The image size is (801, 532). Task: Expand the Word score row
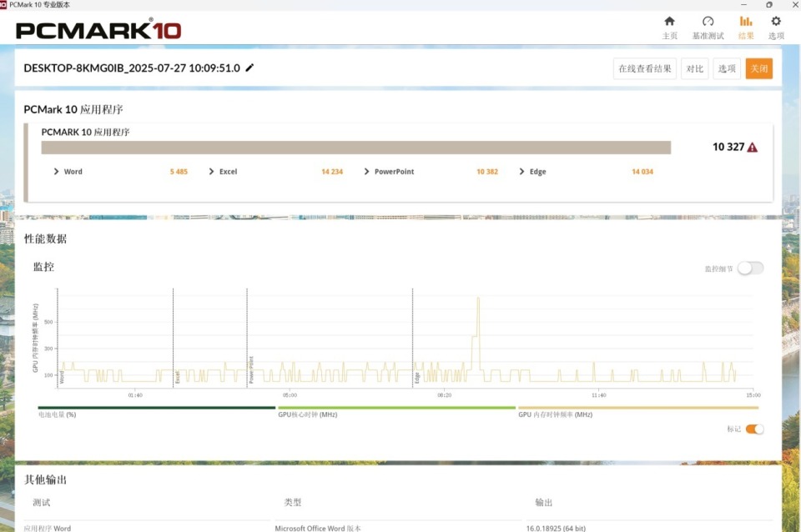[57, 172]
